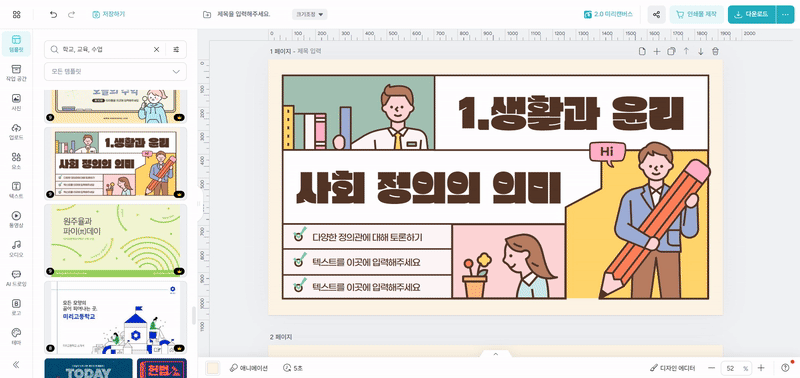800x378 pixels.
Task: Save with the 저장하기 button
Action: pyautogui.click(x=109, y=14)
